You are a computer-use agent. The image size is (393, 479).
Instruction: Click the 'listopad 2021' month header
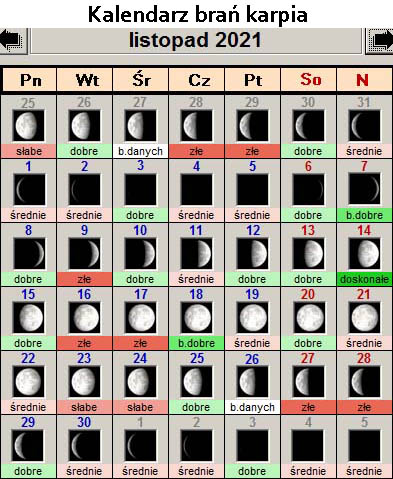tap(196, 41)
